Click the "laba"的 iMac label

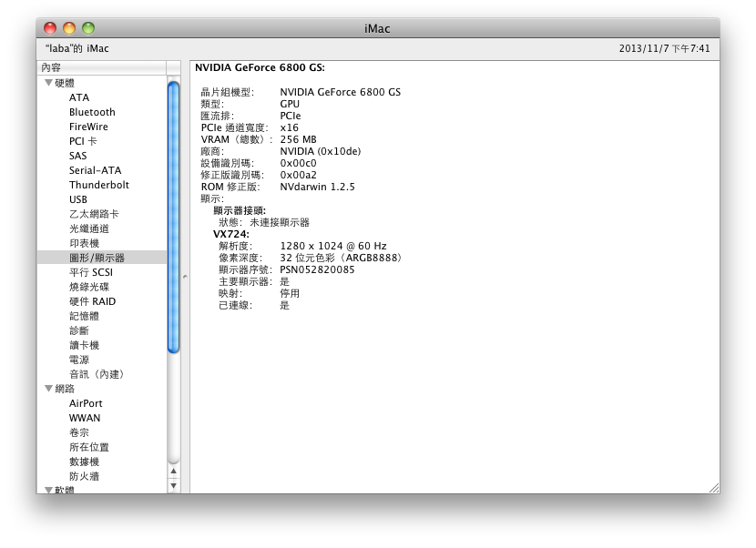77,48
